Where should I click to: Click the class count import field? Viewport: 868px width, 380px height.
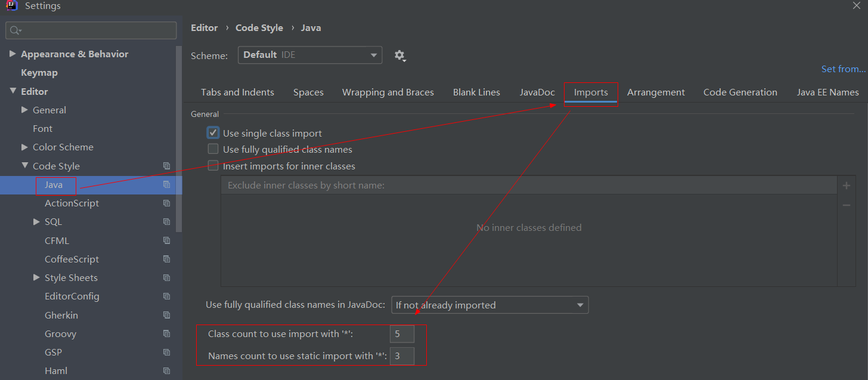(402, 334)
